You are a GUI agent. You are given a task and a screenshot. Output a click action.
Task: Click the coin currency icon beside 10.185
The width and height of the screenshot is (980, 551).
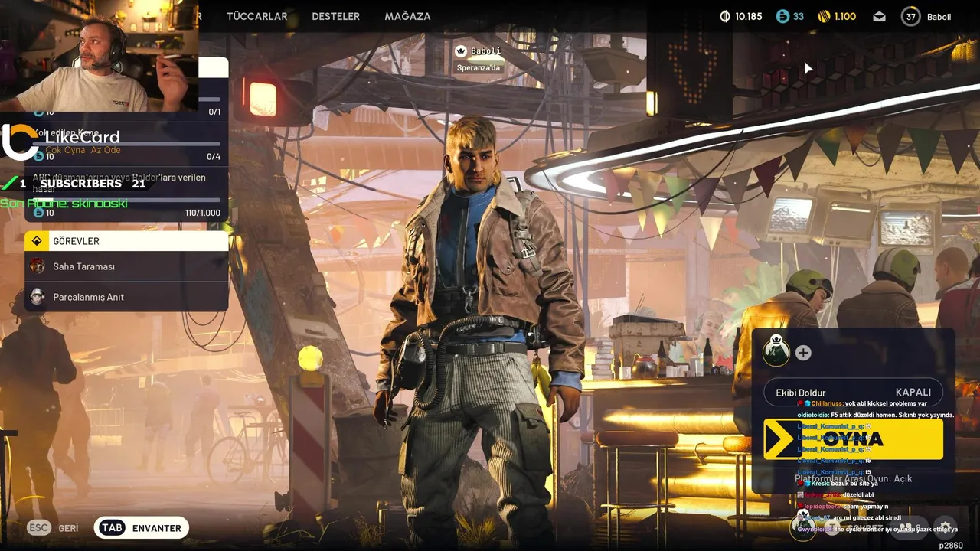pos(725,16)
